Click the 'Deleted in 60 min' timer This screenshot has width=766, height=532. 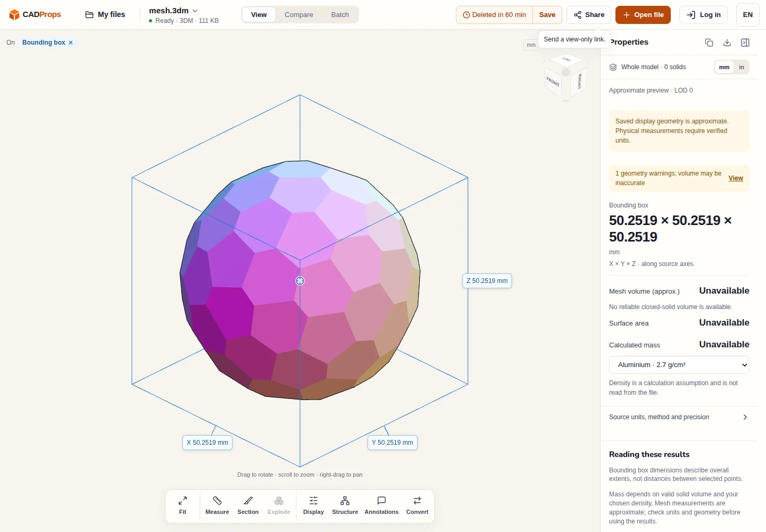pos(495,15)
